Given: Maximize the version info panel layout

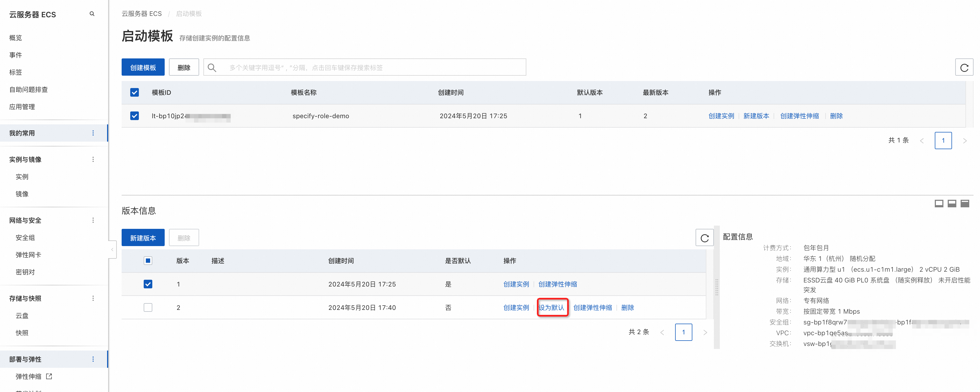Looking at the screenshot, I should click(964, 204).
